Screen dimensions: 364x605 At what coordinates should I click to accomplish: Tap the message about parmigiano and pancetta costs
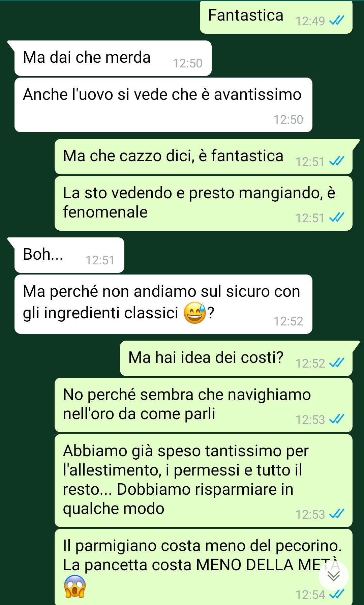tap(204, 567)
